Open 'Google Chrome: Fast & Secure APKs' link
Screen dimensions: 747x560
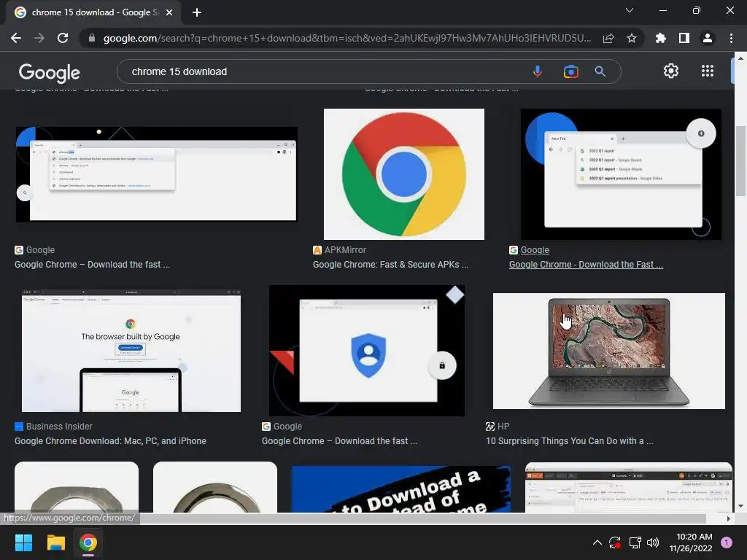click(x=391, y=265)
